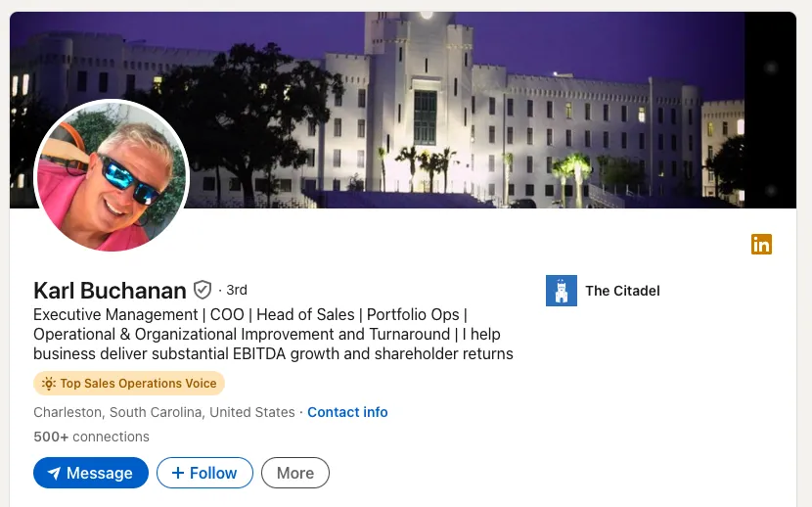The width and height of the screenshot is (812, 507).
Task: Open the Contact info link
Action: point(347,412)
